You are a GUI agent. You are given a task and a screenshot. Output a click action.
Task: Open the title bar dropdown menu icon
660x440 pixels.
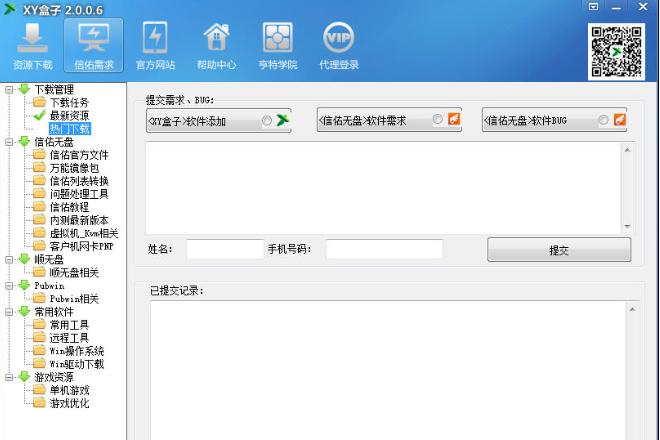click(x=594, y=7)
